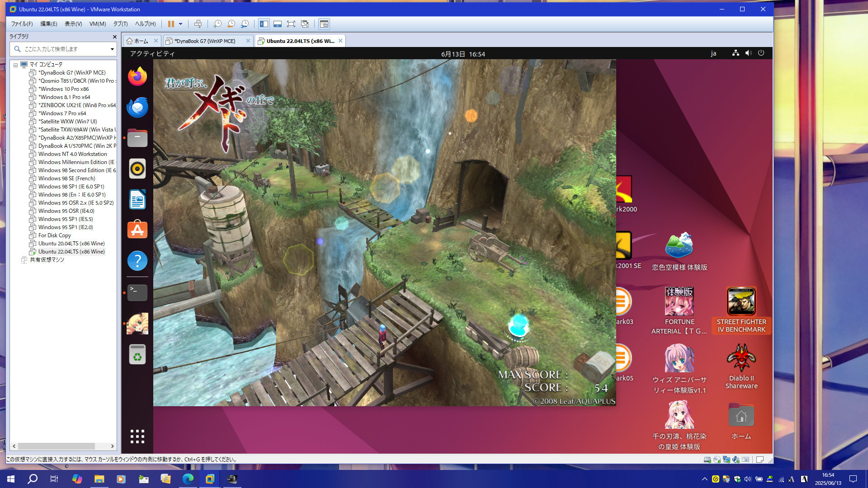Pause the virtual machine with the orange pause button
Screen dimensions: 868x488
tap(171, 24)
